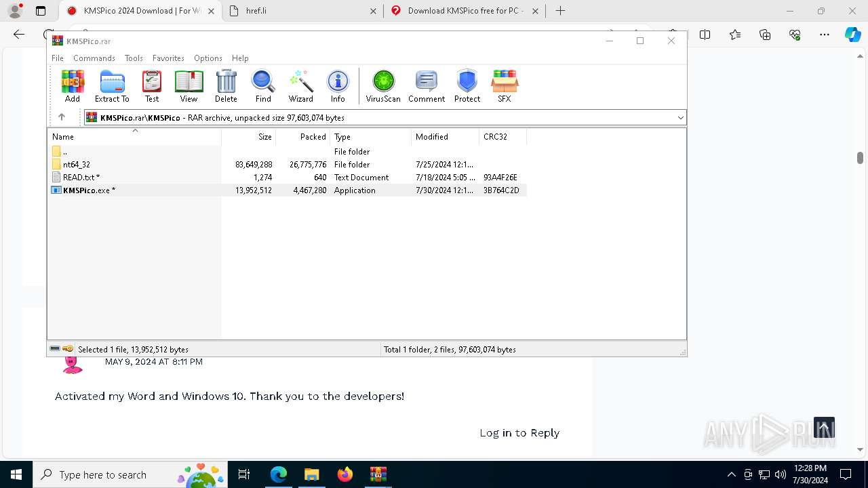
Task: Select the nt64_32 folder
Action: (x=287, y=165)
